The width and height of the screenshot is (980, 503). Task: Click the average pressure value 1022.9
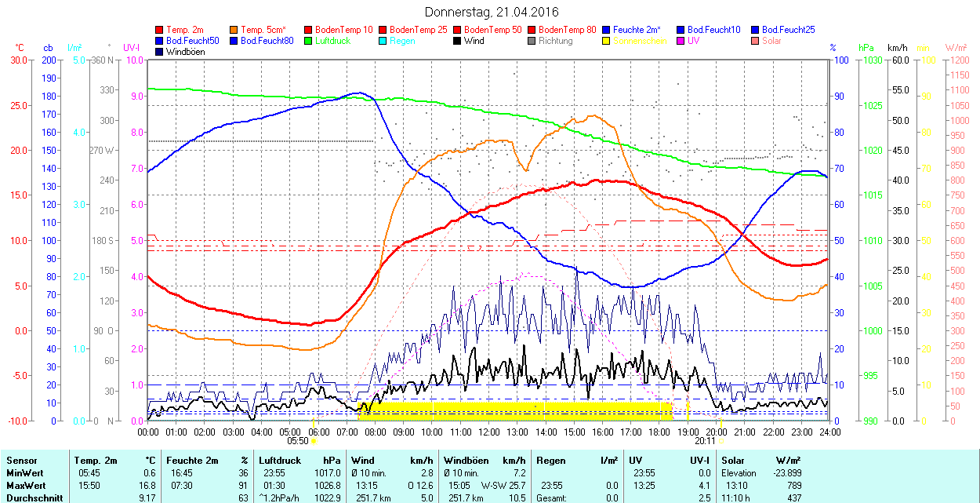pyautogui.click(x=327, y=498)
